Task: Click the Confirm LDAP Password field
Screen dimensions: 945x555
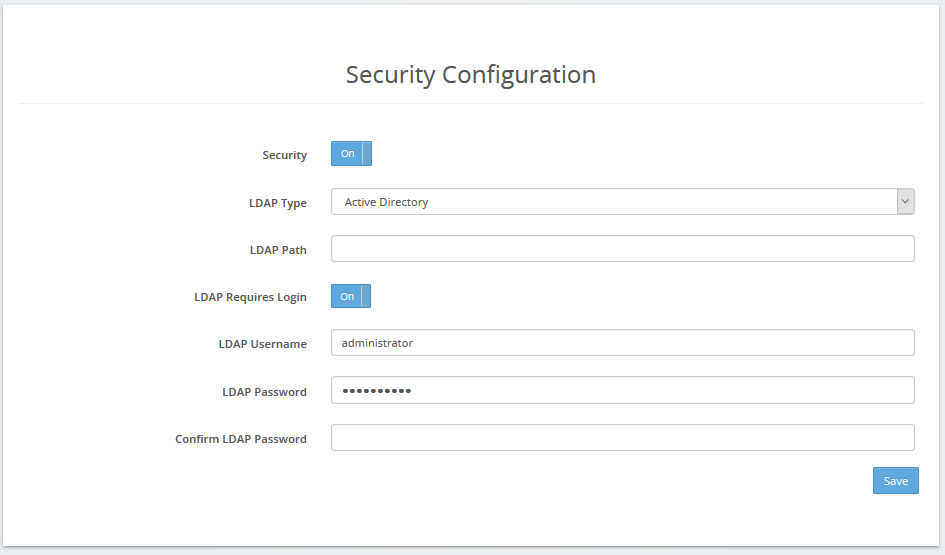Action: click(623, 437)
